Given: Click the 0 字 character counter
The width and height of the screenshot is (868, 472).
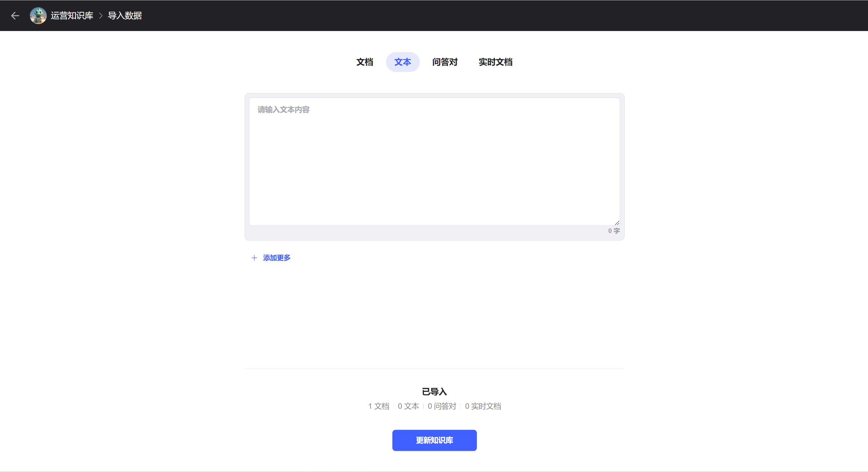Looking at the screenshot, I should (613, 231).
